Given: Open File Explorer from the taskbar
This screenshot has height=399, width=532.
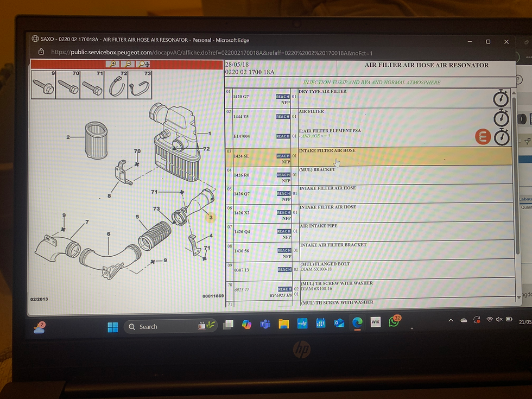Looking at the screenshot, I should [x=283, y=324].
